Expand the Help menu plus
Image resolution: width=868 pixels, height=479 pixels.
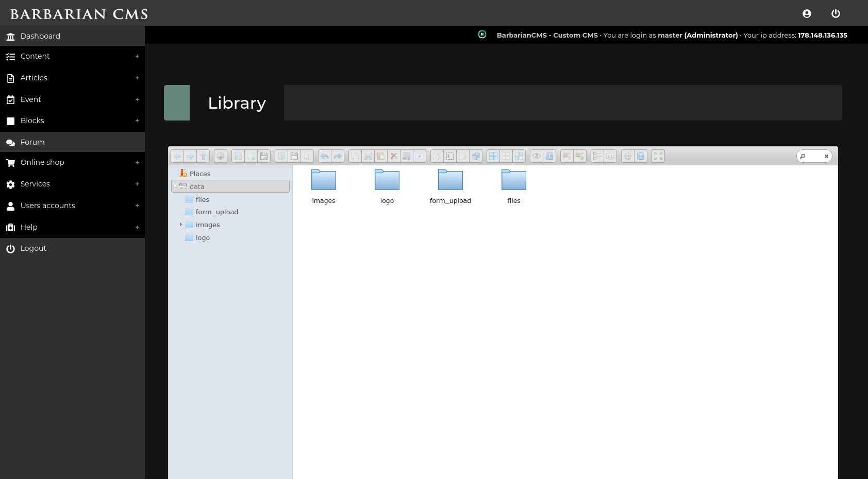137,227
